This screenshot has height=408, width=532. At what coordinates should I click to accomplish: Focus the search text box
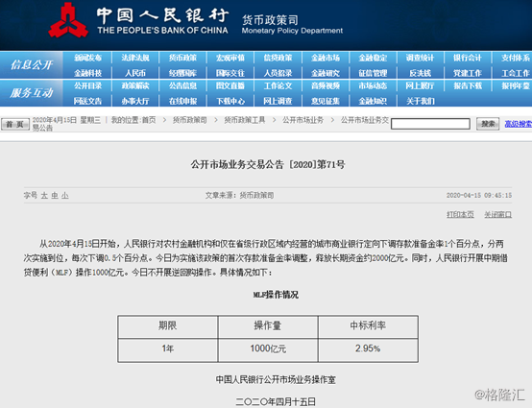(430, 124)
